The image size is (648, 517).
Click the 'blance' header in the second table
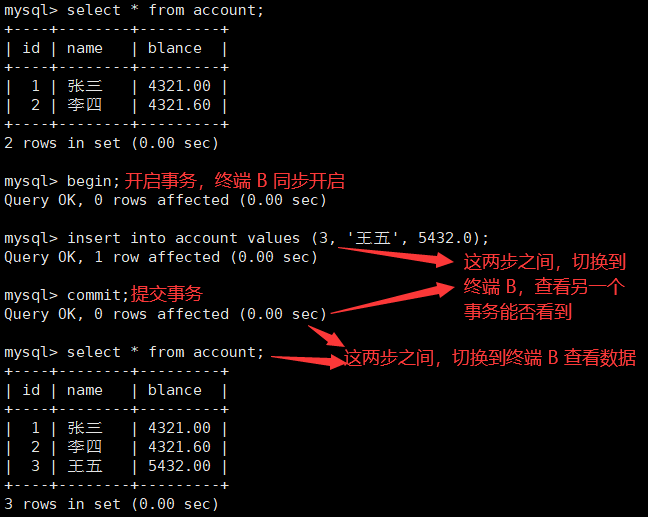[x=175, y=390]
